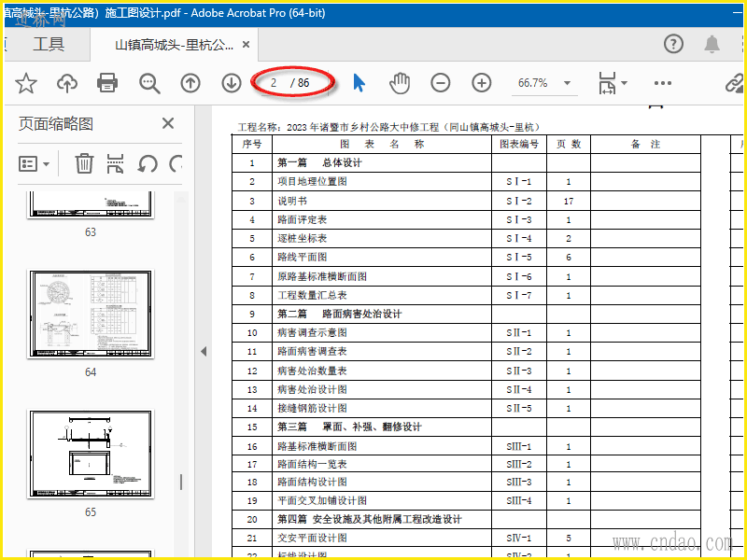Click the thumbnail panel scrollbar handle
Screen dimensions: 747x560
(181, 482)
